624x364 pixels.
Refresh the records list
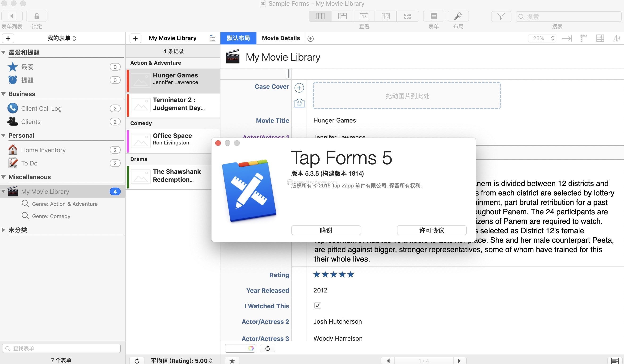point(137,361)
